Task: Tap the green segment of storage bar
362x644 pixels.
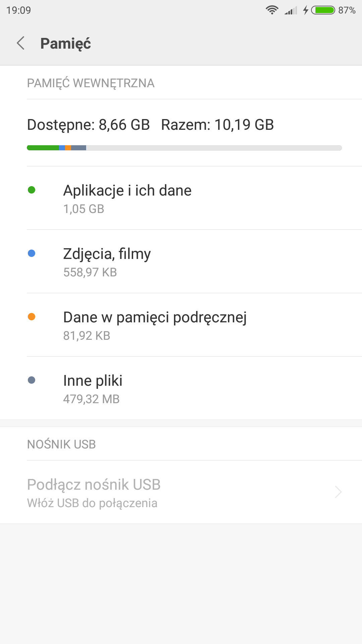Action: pyautogui.click(x=43, y=148)
